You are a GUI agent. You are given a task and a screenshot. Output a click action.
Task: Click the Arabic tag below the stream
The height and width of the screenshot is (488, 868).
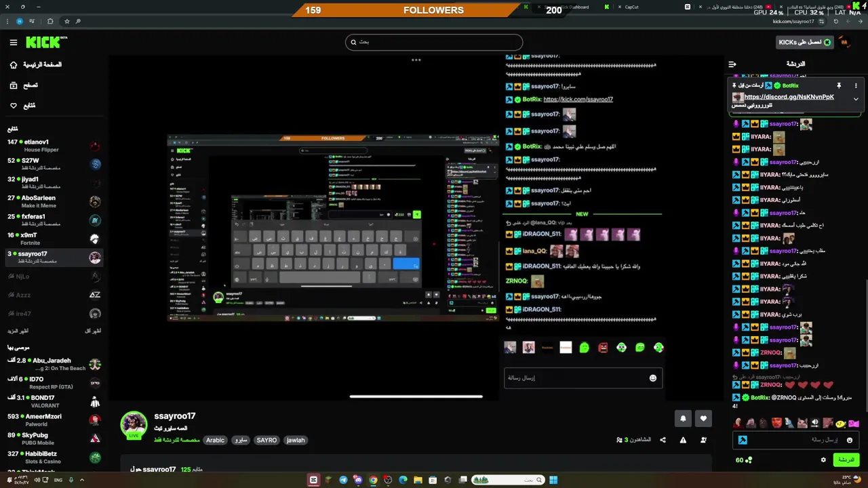point(215,440)
